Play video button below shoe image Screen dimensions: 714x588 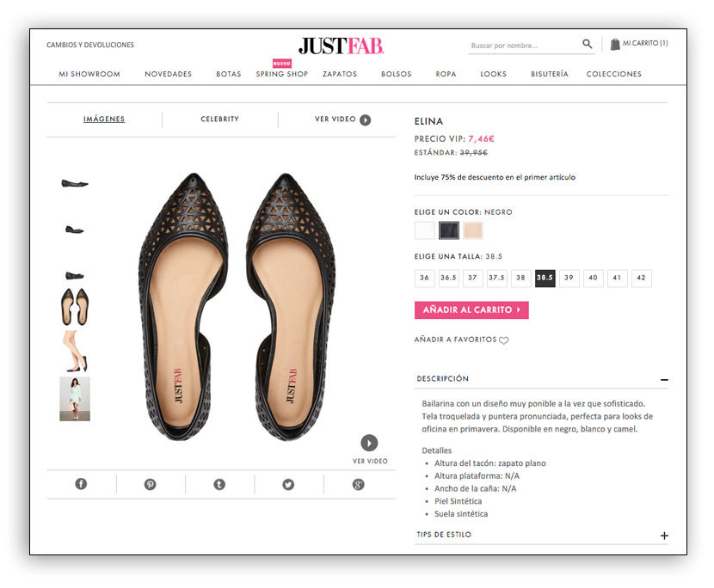pyautogui.click(x=369, y=443)
